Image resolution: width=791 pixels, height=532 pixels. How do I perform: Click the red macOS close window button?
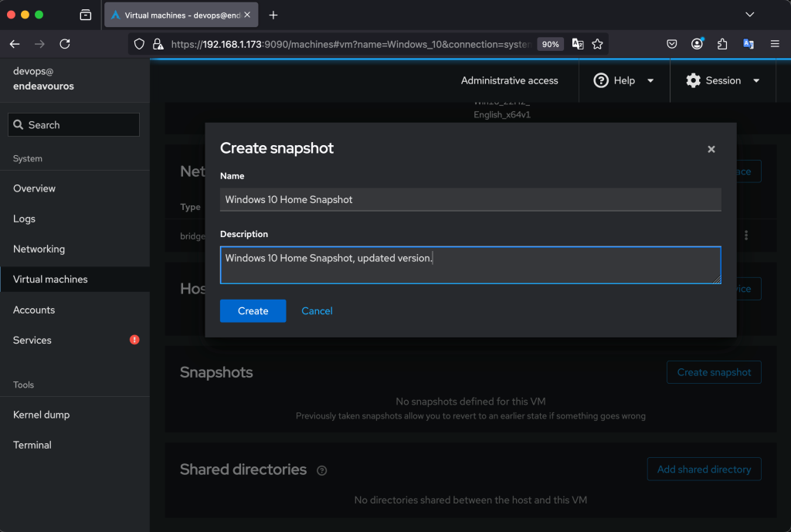tap(11, 15)
